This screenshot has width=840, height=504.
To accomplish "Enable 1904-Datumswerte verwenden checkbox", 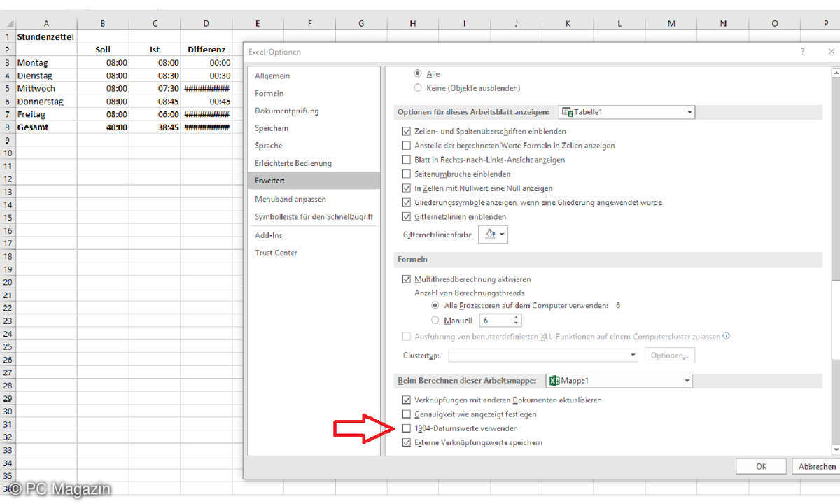I will click(x=407, y=428).
